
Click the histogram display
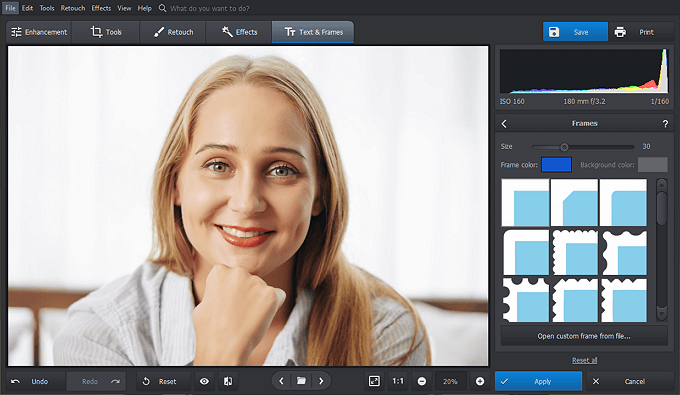pos(584,71)
